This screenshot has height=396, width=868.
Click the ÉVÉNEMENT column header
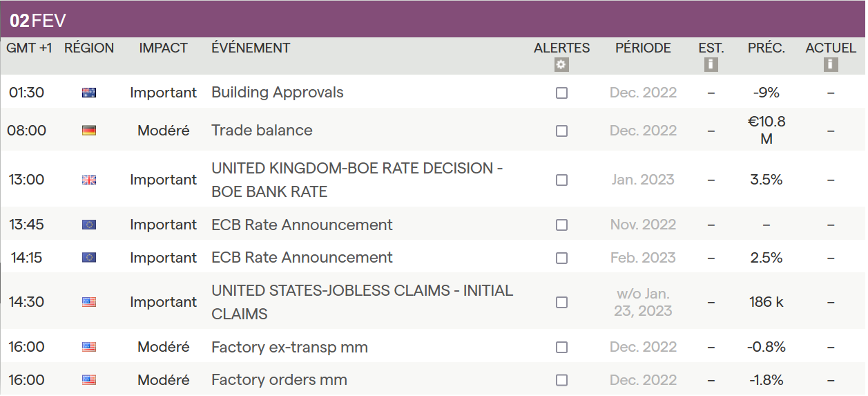click(251, 48)
